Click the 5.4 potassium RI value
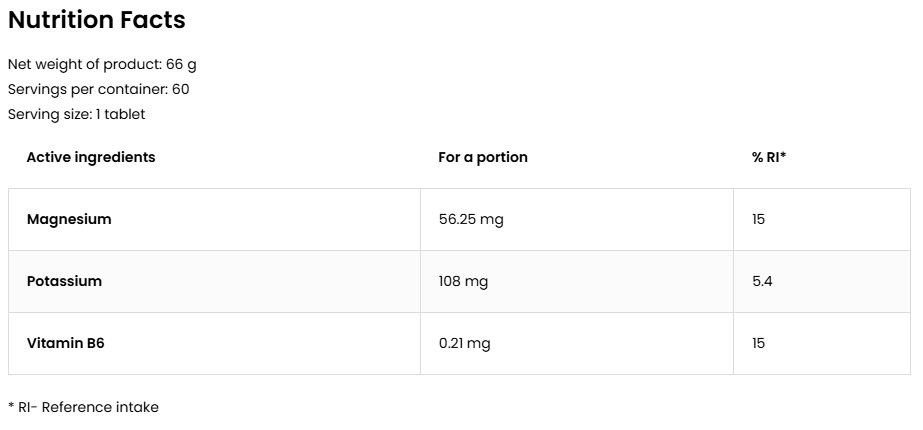The height and width of the screenshot is (430, 923). [762, 281]
